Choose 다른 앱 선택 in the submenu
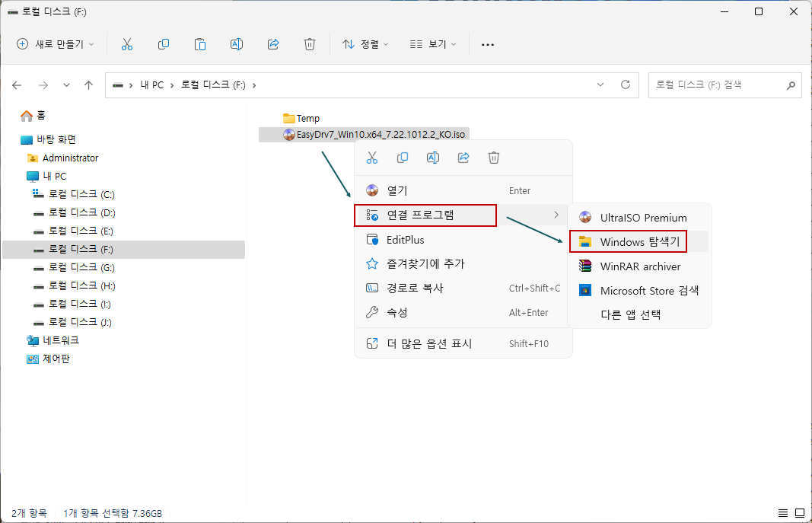The image size is (812, 523). click(x=639, y=314)
